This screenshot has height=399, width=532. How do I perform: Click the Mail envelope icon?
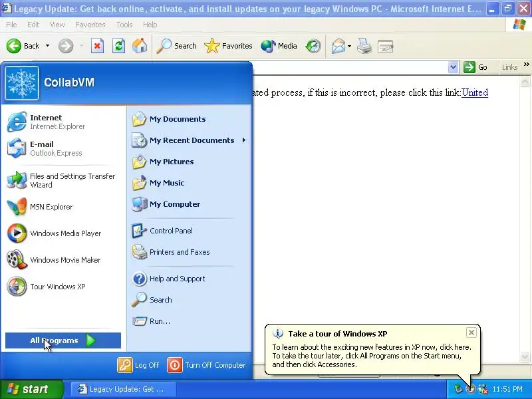click(x=338, y=46)
